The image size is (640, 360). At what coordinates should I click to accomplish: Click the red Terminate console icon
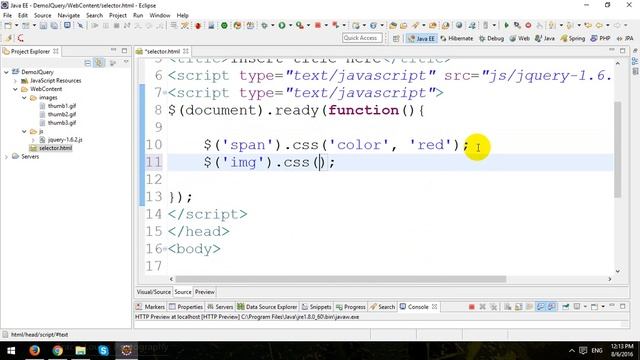pos(471,307)
